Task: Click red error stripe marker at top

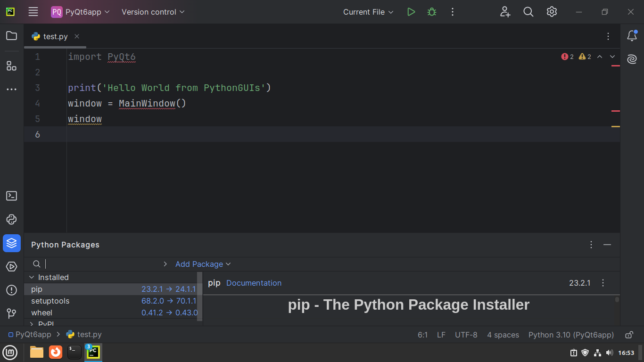Action: click(616, 66)
